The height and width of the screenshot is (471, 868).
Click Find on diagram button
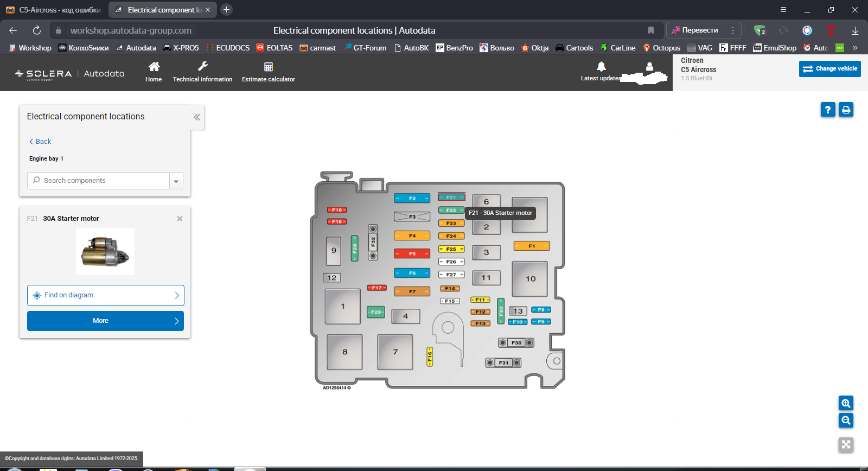pos(106,295)
